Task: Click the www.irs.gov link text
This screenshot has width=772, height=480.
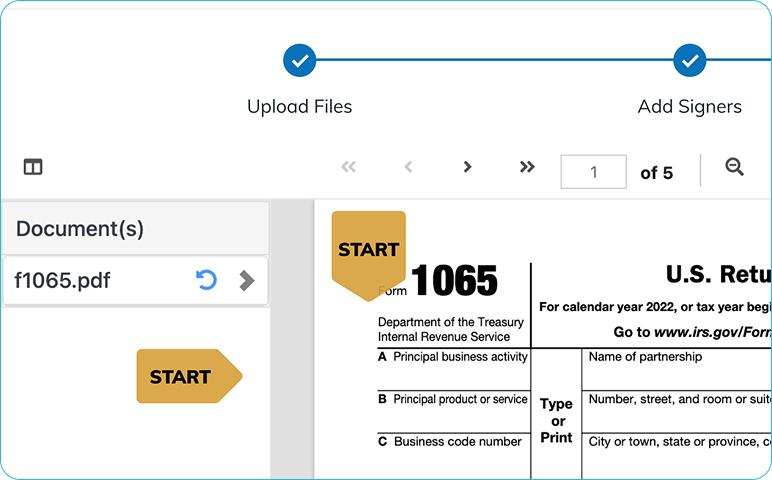Action: point(712,332)
